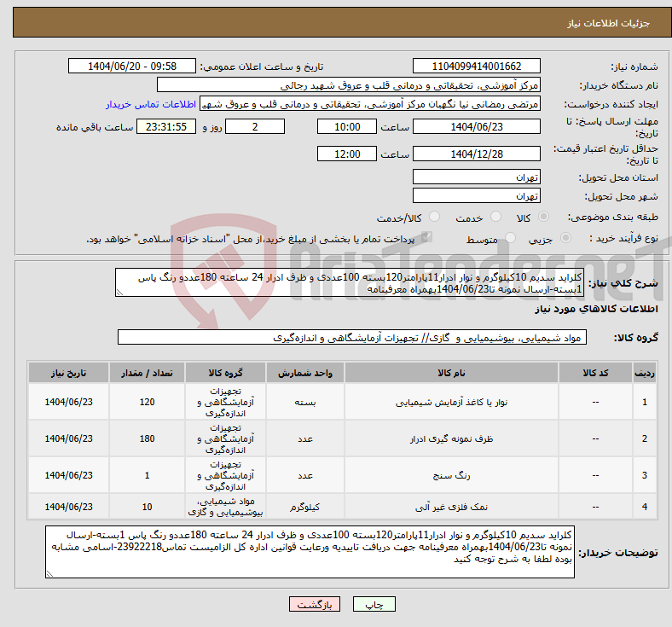Click the buyer notes text area
Viewport: 672px width, 627px height.
pos(310,553)
